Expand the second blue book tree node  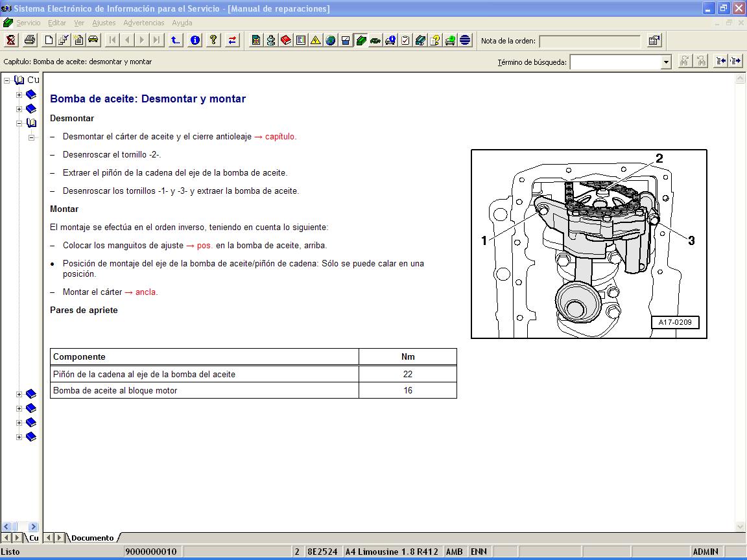click(x=19, y=109)
